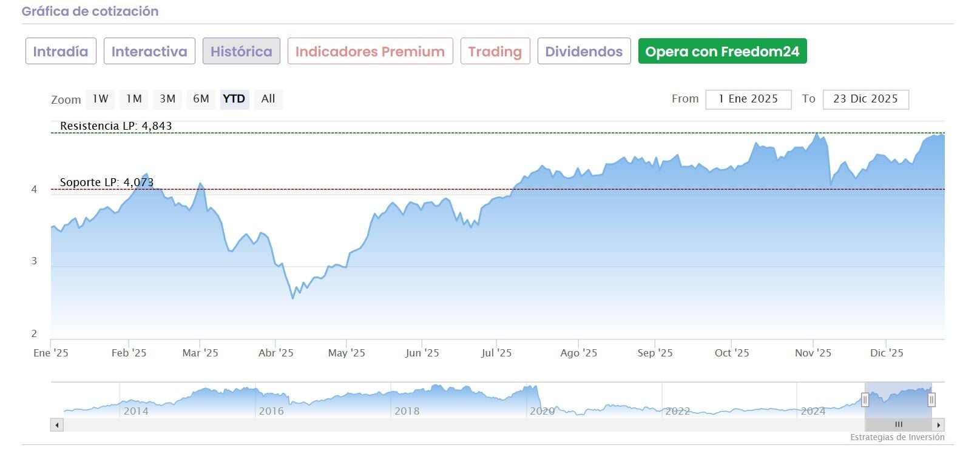The image size is (980, 468).
Task: Select the YTD zoom range
Action: 234,99
